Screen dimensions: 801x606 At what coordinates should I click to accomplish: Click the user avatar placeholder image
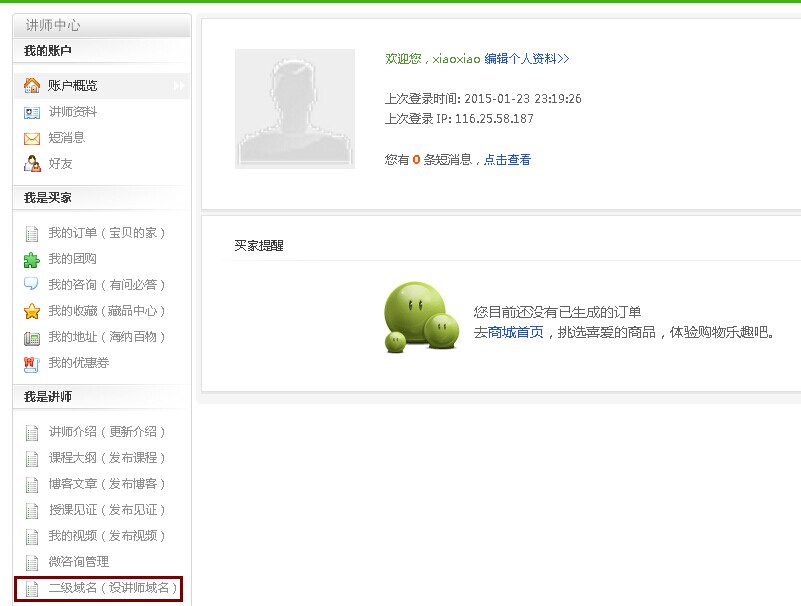(x=295, y=108)
